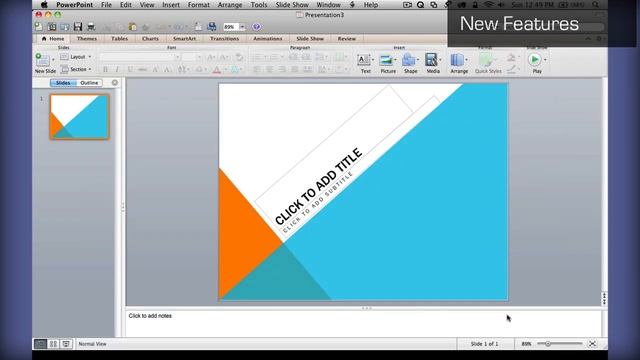Close the slides pane with round icon

115,83
